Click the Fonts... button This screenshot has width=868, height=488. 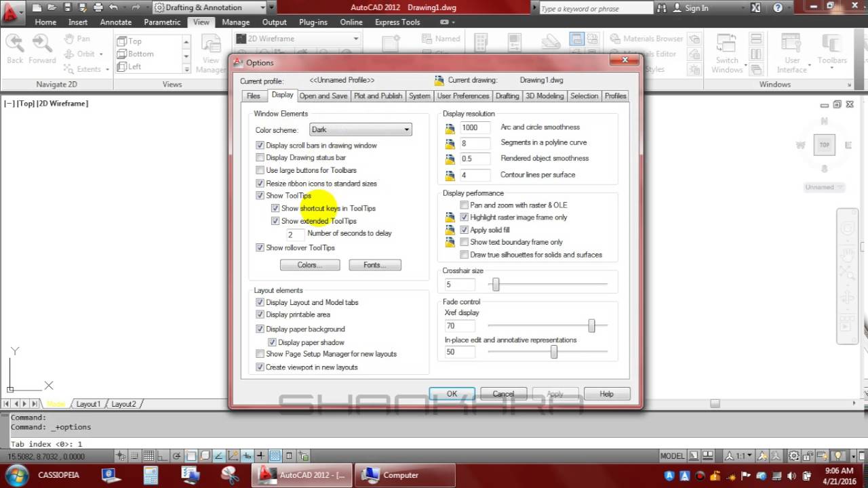click(x=375, y=265)
